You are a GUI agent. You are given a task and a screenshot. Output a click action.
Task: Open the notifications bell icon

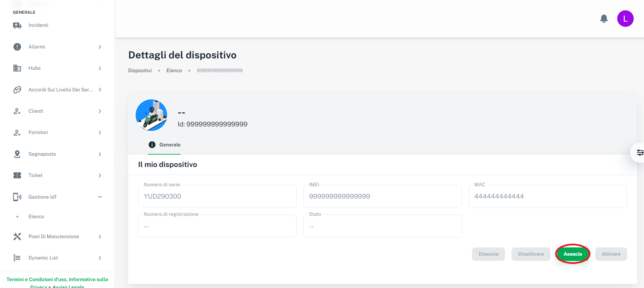pos(604,19)
